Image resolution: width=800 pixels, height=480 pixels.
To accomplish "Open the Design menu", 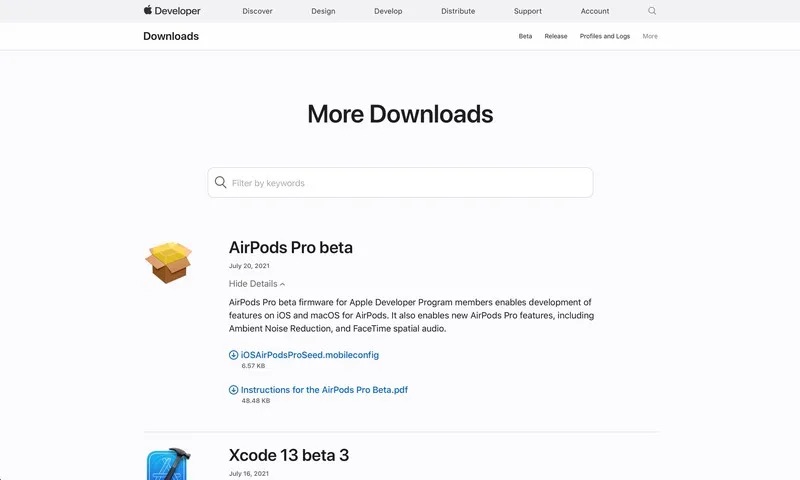I will pos(323,11).
